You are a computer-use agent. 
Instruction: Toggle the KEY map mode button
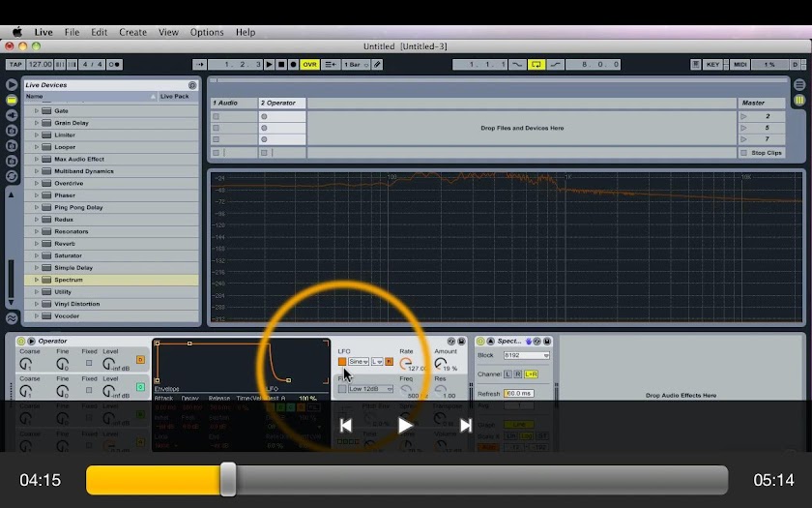pos(713,64)
